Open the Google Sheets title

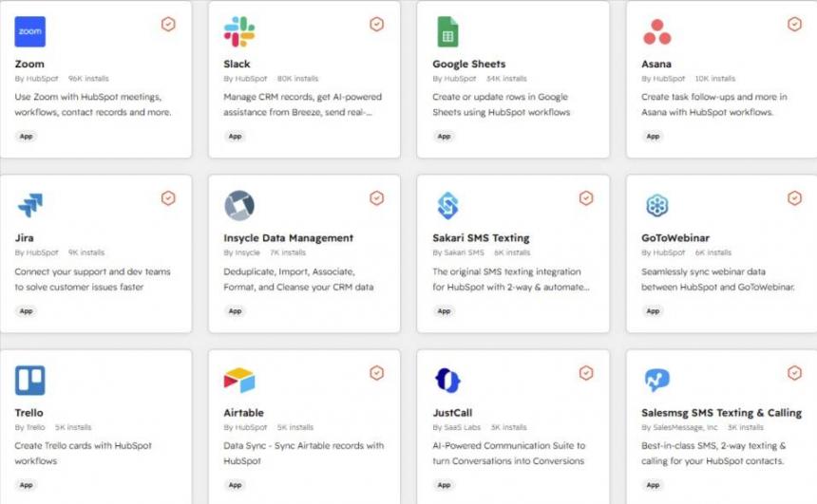(x=469, y=64)
